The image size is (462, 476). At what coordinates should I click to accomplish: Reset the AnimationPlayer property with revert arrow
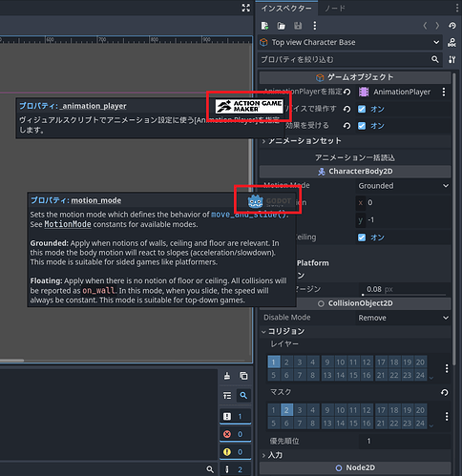[x=347, y=93]
